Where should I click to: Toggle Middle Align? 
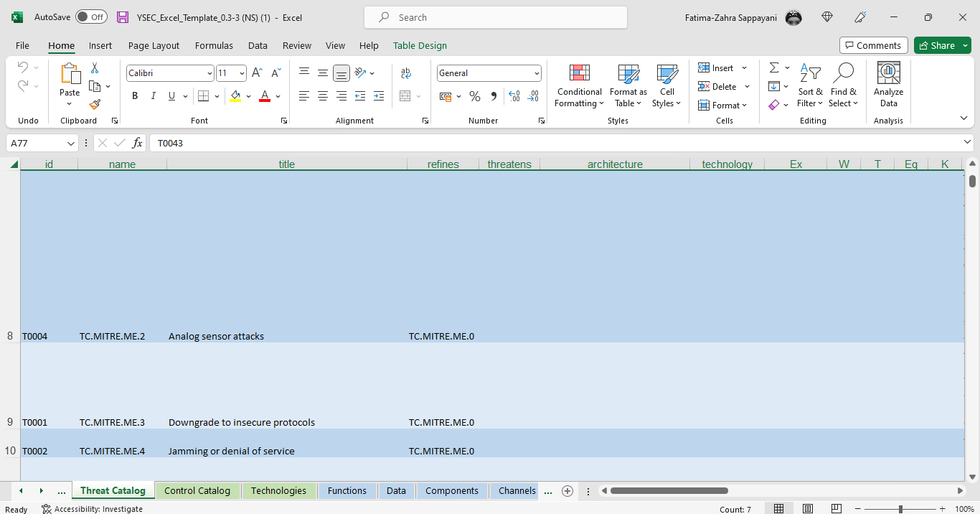click(323, 73)
